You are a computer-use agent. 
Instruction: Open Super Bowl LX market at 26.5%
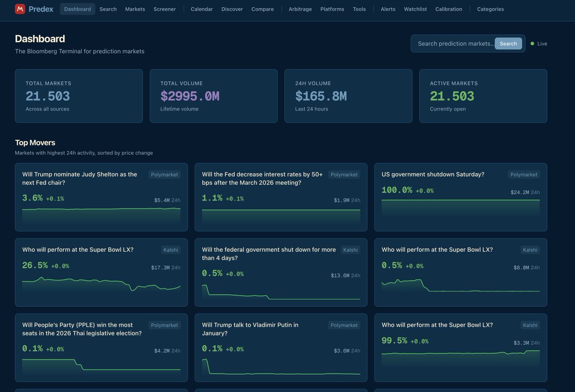pos(101,273)
